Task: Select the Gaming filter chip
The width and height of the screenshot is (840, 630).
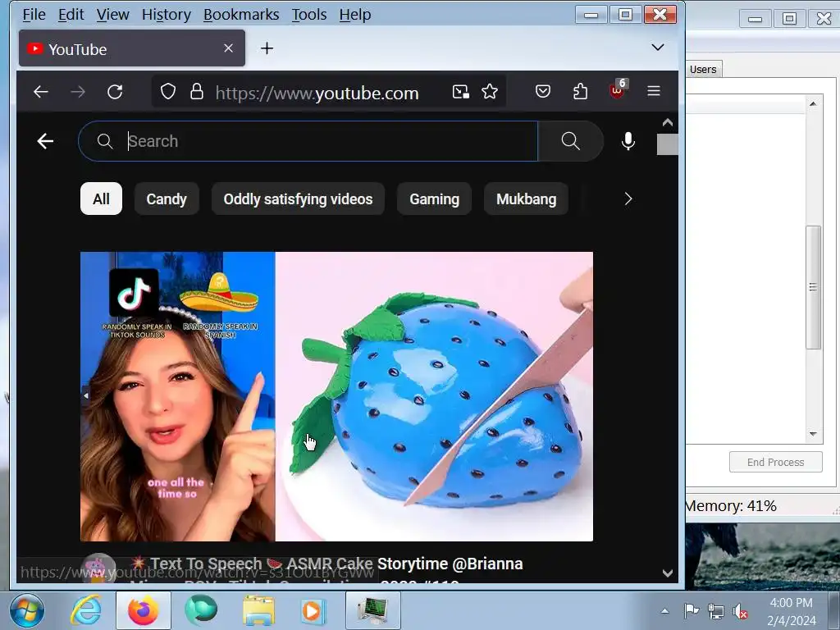Action: click(435, 199)
